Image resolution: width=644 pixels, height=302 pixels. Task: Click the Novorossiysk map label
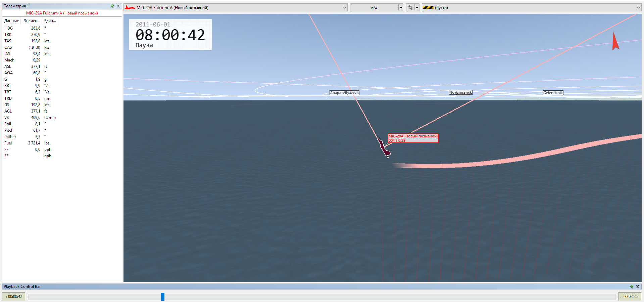coord(460,92)
